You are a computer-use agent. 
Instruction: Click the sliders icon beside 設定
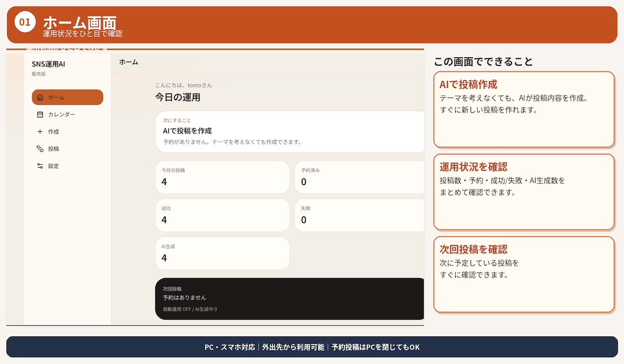(x=40, y=166)
